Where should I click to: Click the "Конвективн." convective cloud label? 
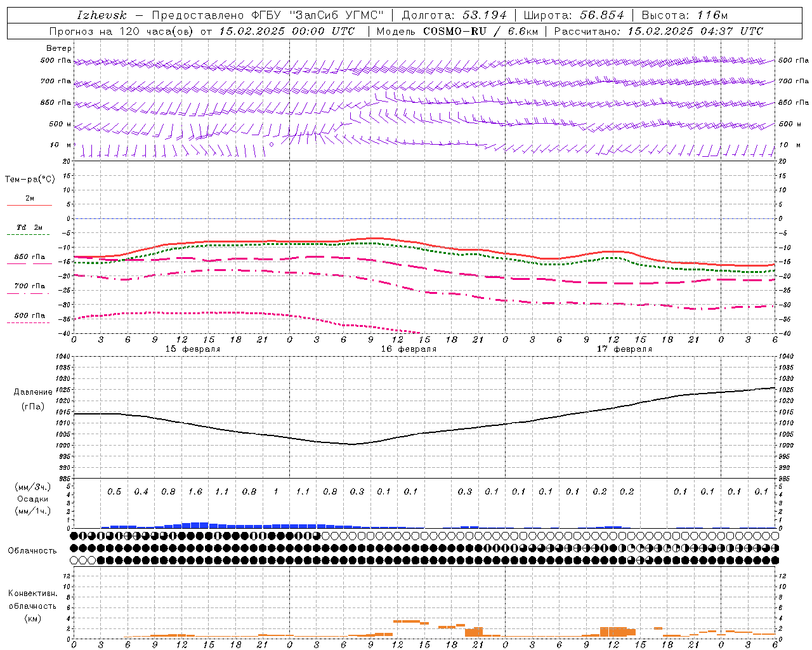(x=32, y=594)
